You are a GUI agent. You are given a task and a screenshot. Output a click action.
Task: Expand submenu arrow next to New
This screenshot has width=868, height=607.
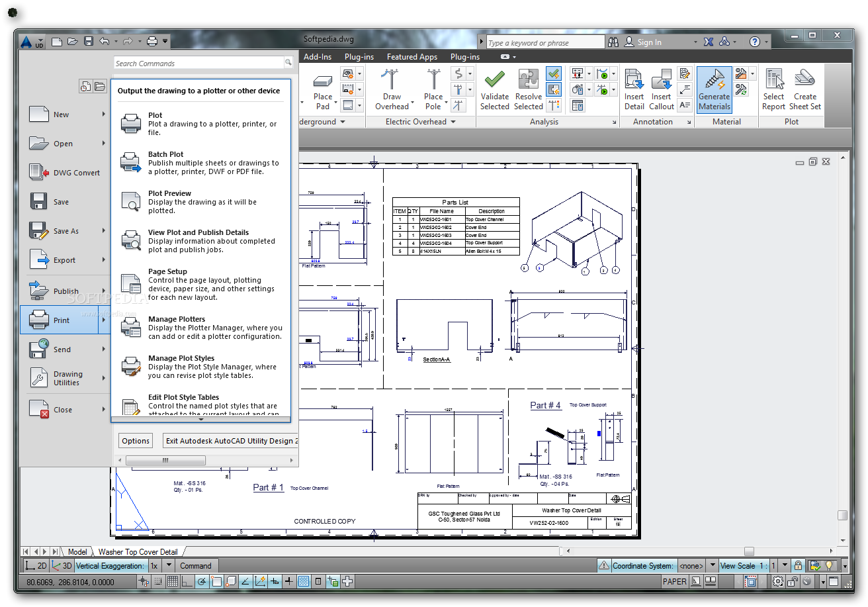[104, 114]
